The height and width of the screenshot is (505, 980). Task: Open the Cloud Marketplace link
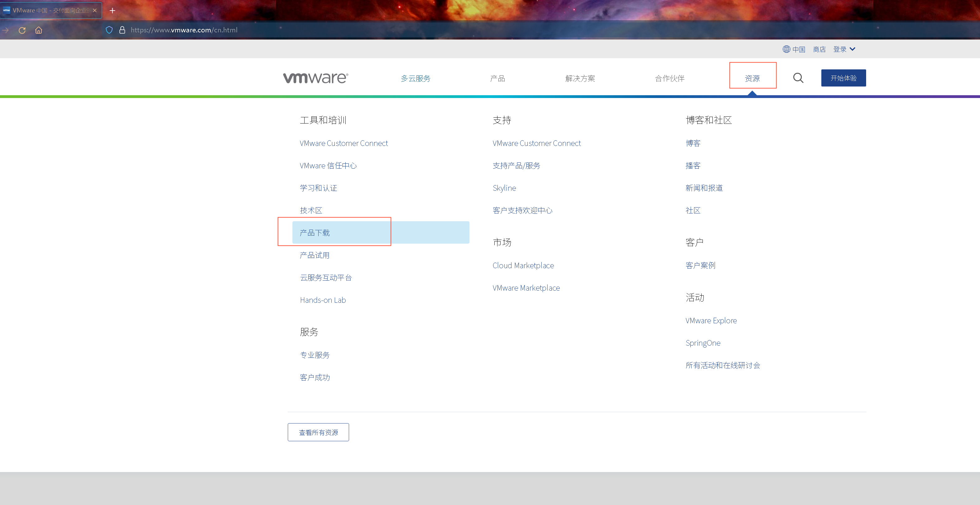(523, 266)
